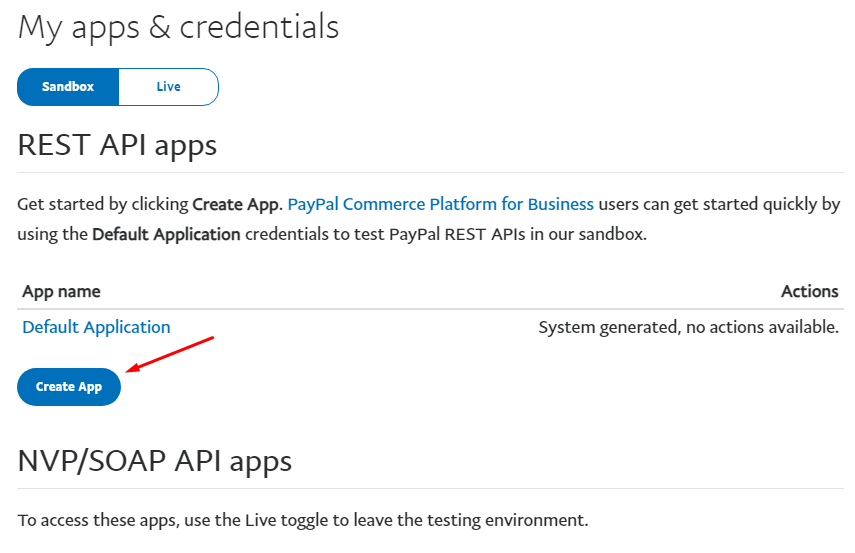Click the Default Application table row area
Image resolution: width=855 pixels, height=553 pixels.
tap(431, 327)
